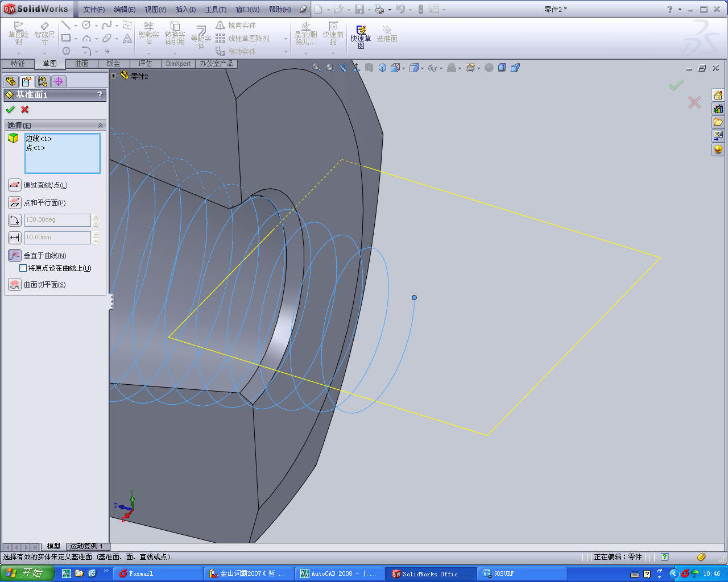Accept the plane with the green checkmark in the panel
Screen dimensions: 728x582
coord(10,110)
